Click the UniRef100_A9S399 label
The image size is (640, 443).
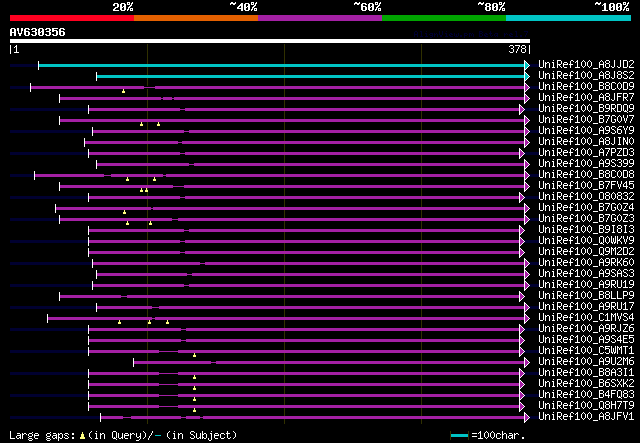coord(586,164)
